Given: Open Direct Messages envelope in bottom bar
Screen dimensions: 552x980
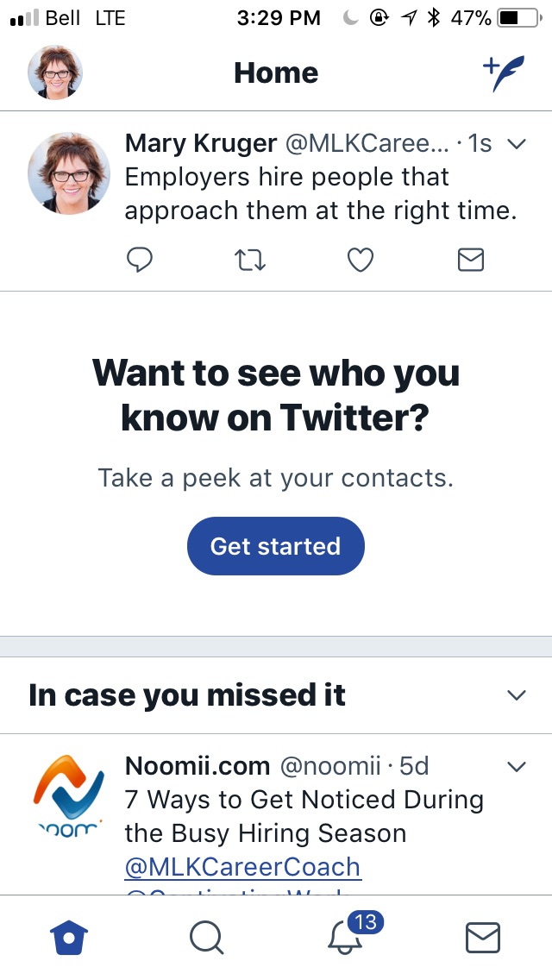Looking at the screenshot, I should [483, 938].
